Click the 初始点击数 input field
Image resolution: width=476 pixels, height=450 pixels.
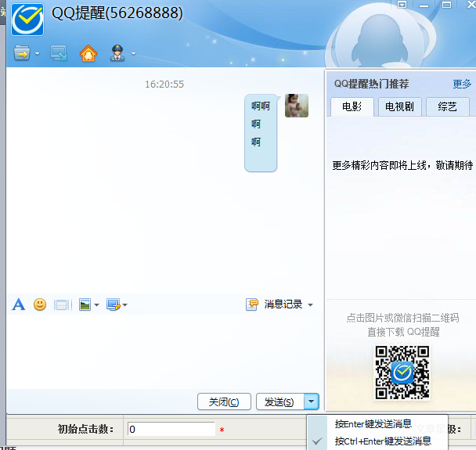(171, 429)
